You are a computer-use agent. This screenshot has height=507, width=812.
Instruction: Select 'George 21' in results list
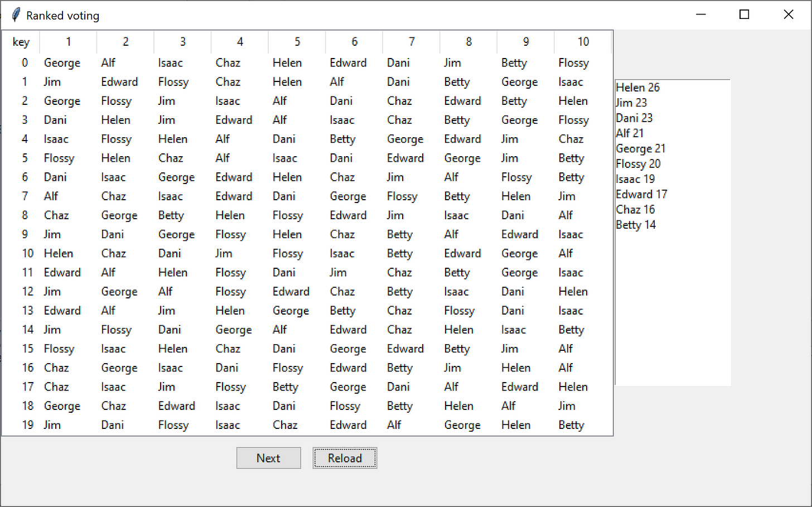coord(640,148)
